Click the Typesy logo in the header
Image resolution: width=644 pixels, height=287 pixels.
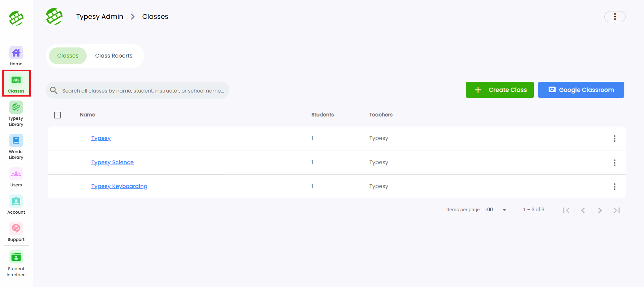[x=54, y=16]
